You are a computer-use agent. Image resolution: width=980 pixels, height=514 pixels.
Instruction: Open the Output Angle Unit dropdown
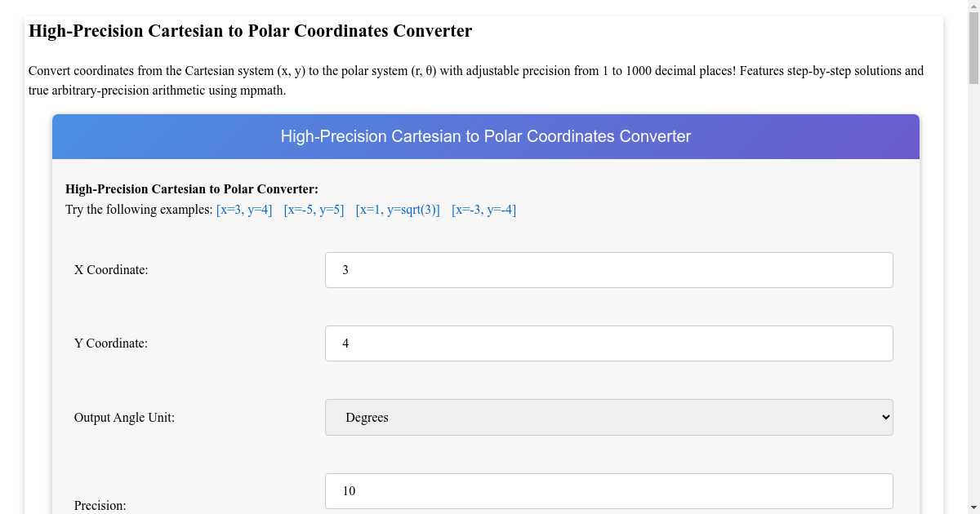[x=608, y=417]
